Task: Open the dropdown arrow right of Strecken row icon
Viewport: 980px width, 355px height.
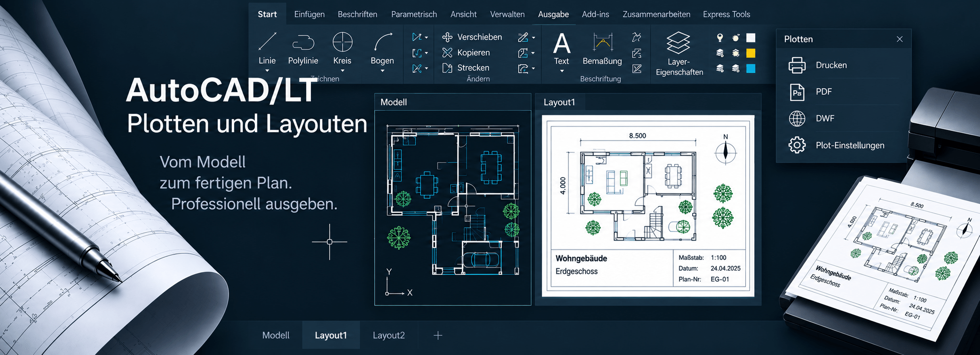Action: click(x=533, y=69)
